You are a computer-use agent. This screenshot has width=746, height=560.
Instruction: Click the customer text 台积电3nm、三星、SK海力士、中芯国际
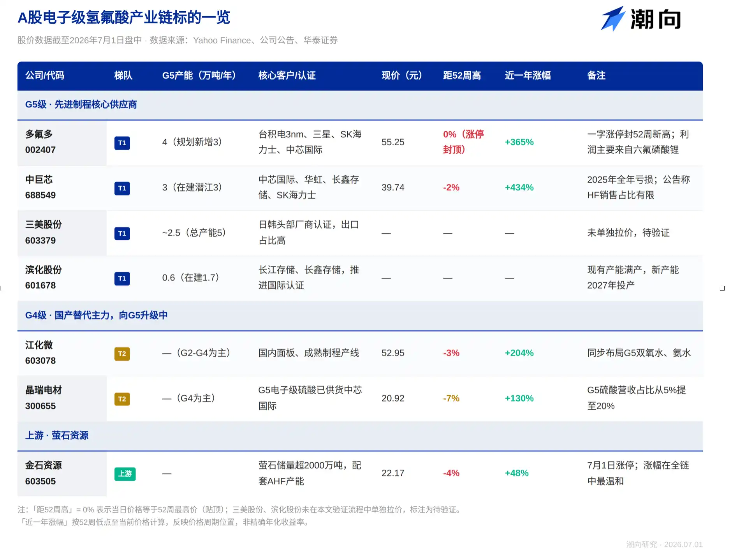coord(310,142)
